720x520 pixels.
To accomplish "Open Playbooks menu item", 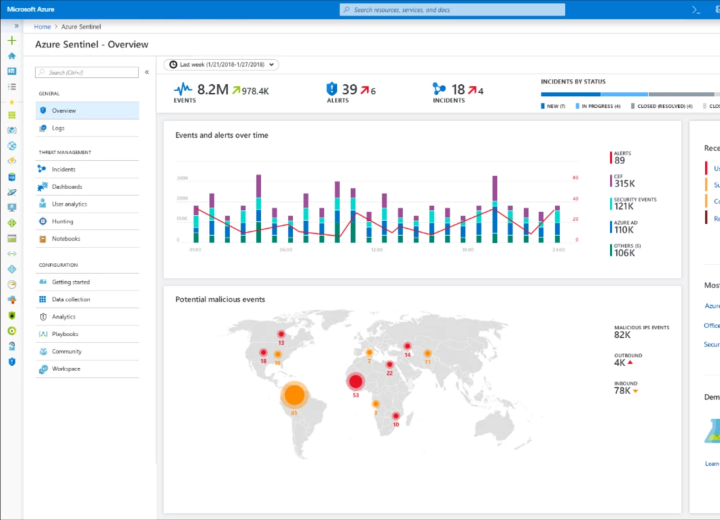I will [87, 334].
